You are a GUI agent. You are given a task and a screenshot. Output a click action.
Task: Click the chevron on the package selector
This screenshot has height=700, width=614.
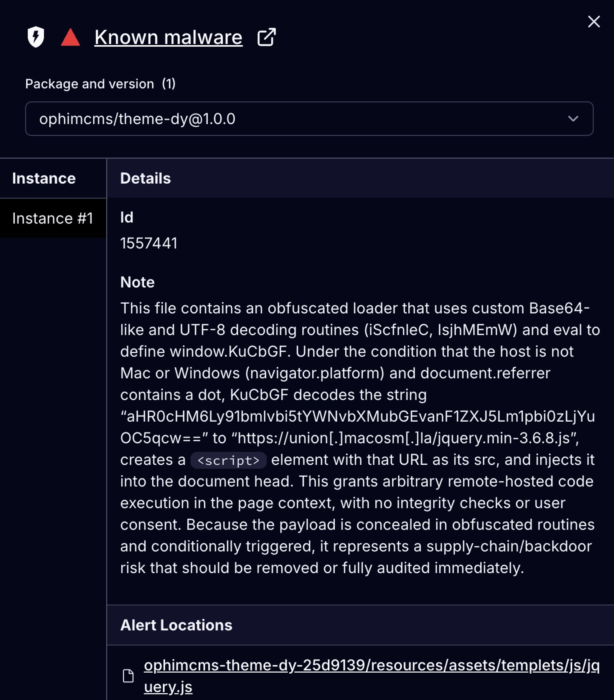coord(573,119)
